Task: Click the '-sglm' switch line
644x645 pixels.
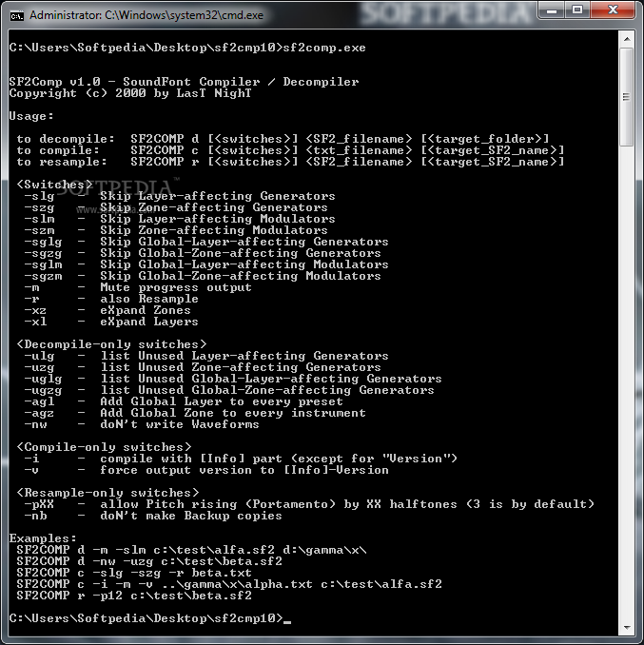Action: (x=206, y=264)
